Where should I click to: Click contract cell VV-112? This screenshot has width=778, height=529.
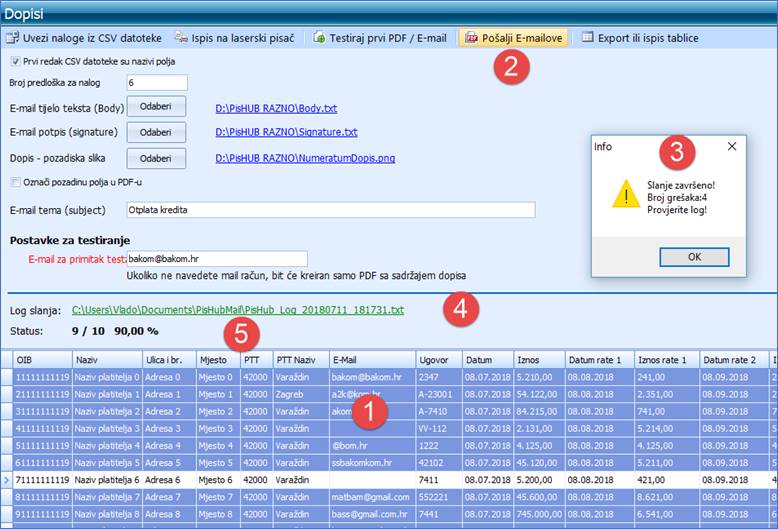pos(439,428)
